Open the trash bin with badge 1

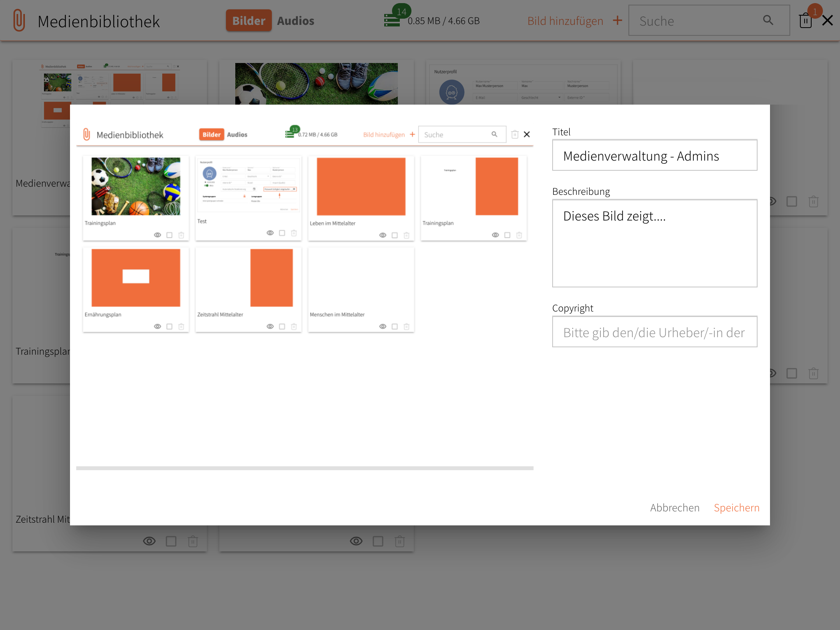[x=805, y=20]
